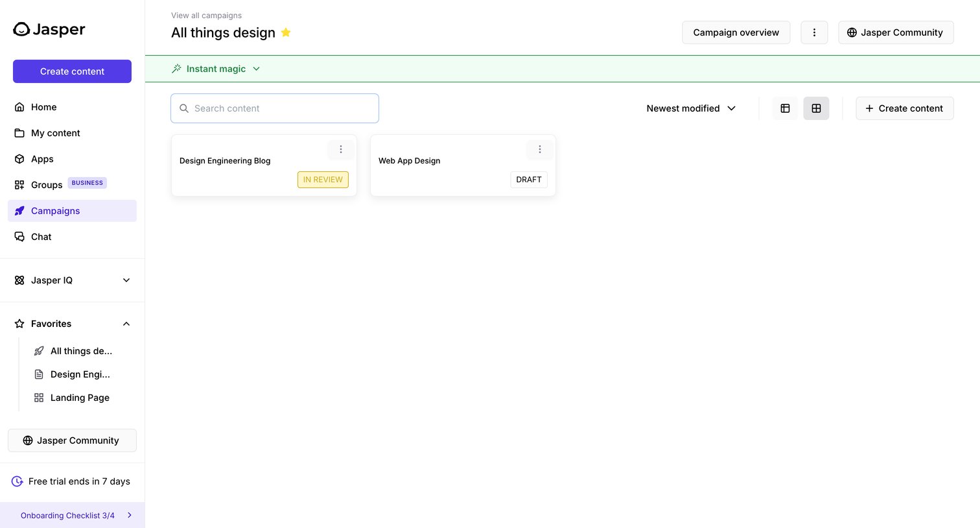Open the Onboarding Checklist 3/4
Image resolution: width=980 pixels, height=528 pixels.
tap(73, 515)
